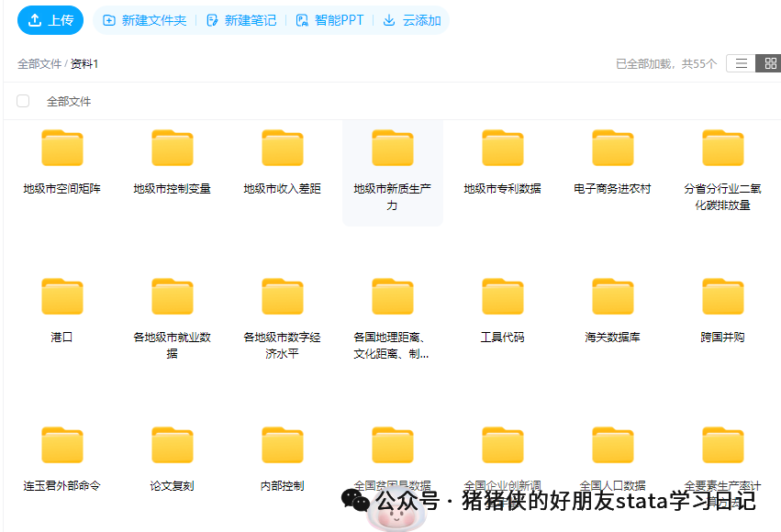This screenshot has height=532, width=781.
Task: Click 资料1 in the breadcrumb path
Action: click(85, 63)
